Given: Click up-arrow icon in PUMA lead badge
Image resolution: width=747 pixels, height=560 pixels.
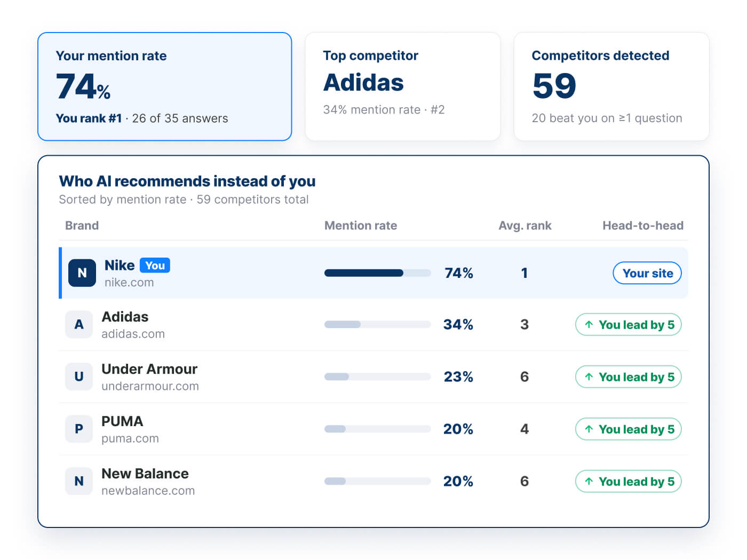Looking at the screenshot, I should coord(589,429).
